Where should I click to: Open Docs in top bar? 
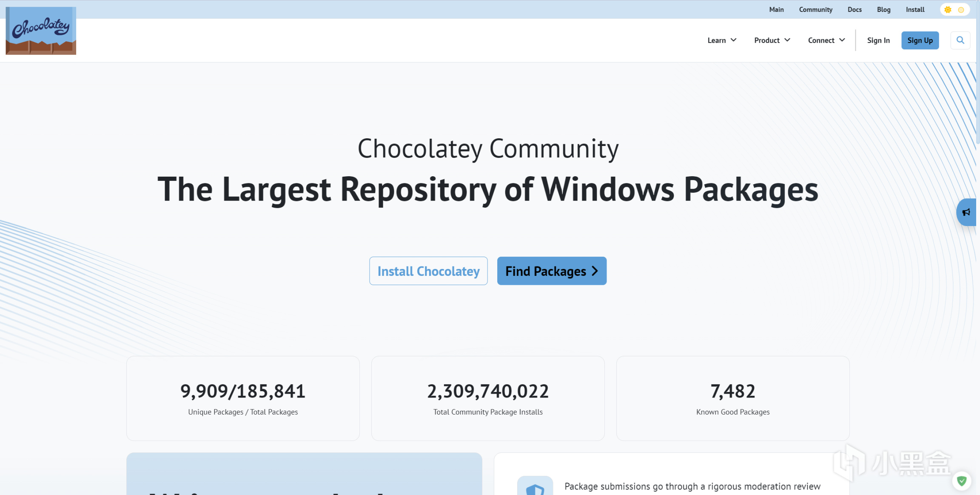tap(854, 9)
